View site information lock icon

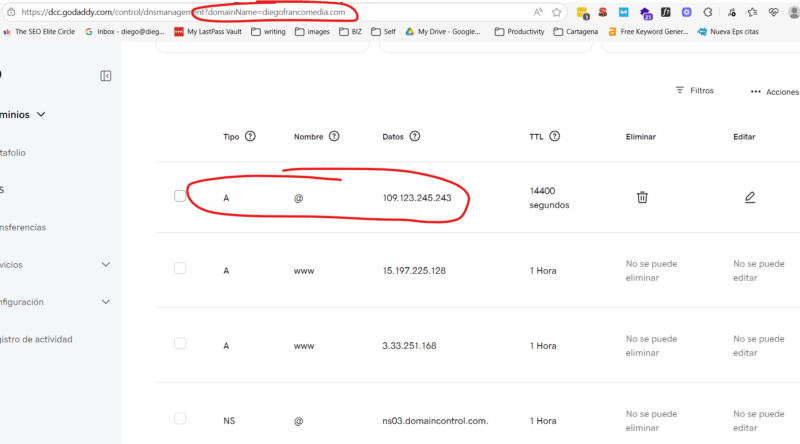[x=11, y=12]
